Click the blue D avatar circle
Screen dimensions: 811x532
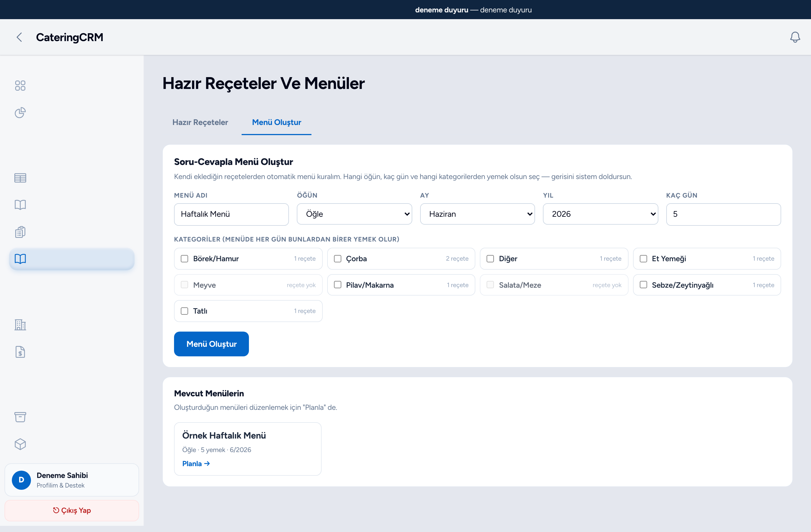tap(21, 480)
